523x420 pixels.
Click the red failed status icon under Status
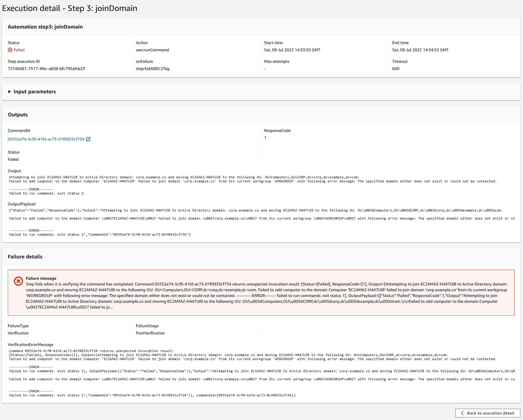click(x=10, y=50)
